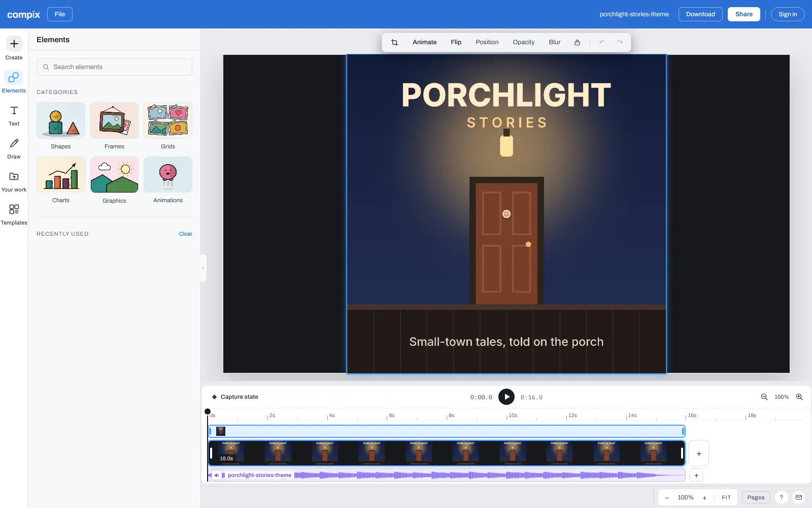This screenshot has height=508, width=812.
Task: Open the Frames category
Action: click(114, 126)
